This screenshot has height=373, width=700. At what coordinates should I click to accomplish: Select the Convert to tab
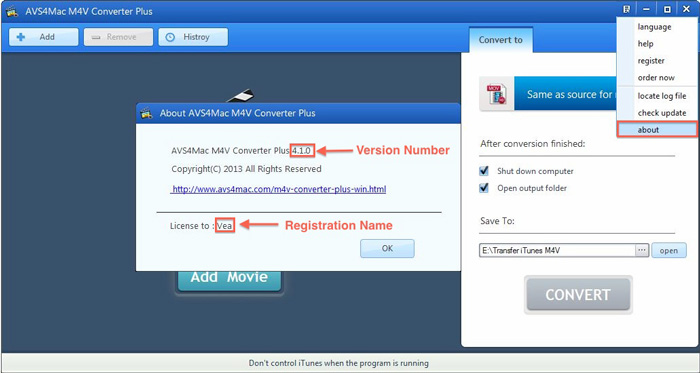coord(500,40)
